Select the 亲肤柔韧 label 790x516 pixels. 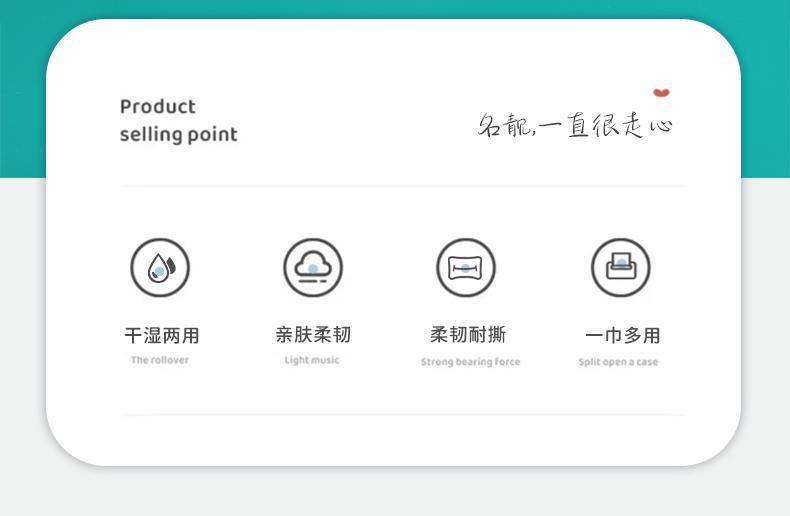click(313, 335)
